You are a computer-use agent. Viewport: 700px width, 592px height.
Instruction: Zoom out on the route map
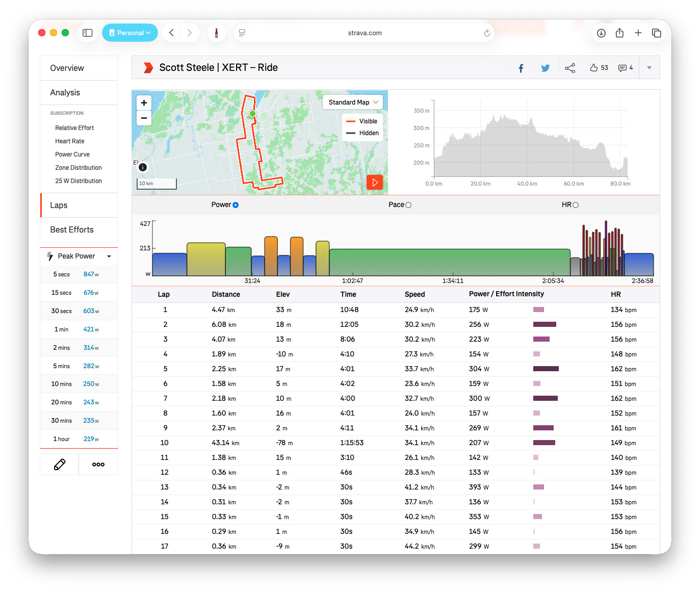coord(144,118)
